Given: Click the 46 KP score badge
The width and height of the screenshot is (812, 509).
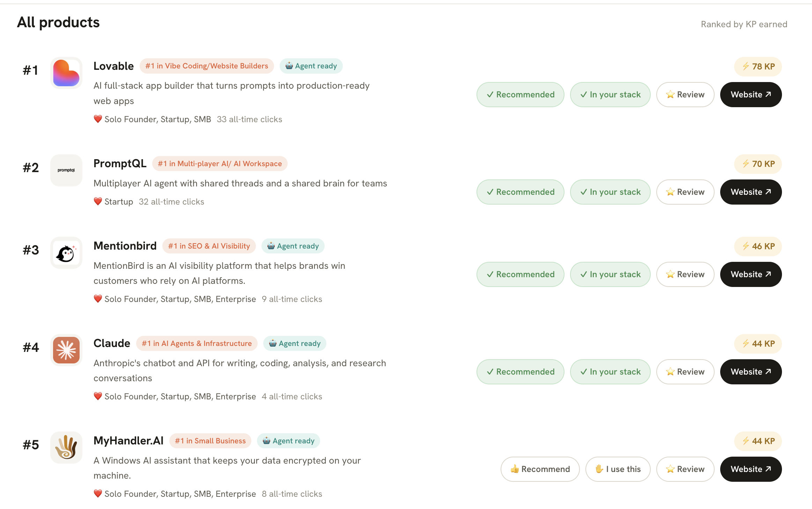Looking at the screenshot, I should (x=758, y=246).
